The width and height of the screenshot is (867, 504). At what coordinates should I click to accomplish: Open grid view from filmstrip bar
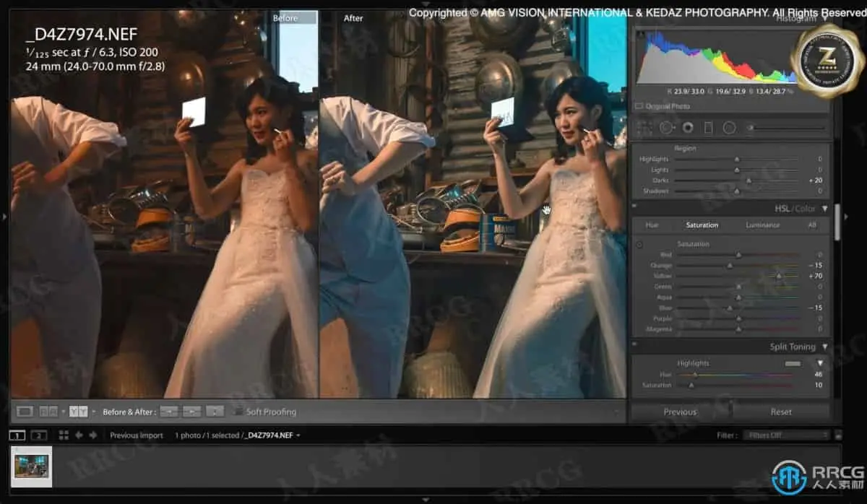click(64, 435)
